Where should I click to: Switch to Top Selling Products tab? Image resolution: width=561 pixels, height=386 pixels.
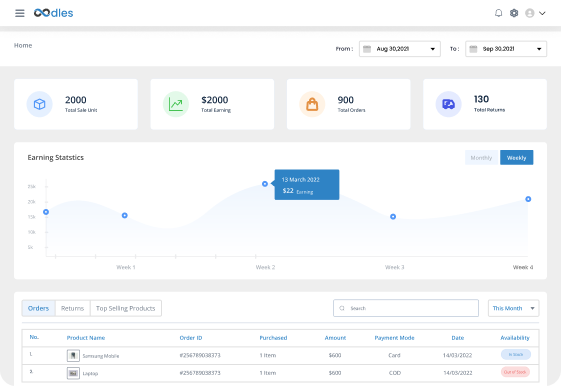point(126,308)
